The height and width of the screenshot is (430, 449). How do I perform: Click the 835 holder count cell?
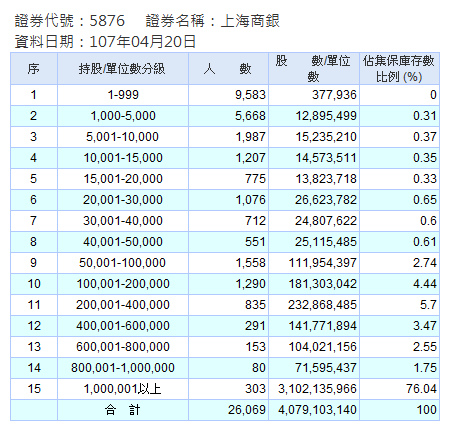pyautogui.click(x=228, y=305)
